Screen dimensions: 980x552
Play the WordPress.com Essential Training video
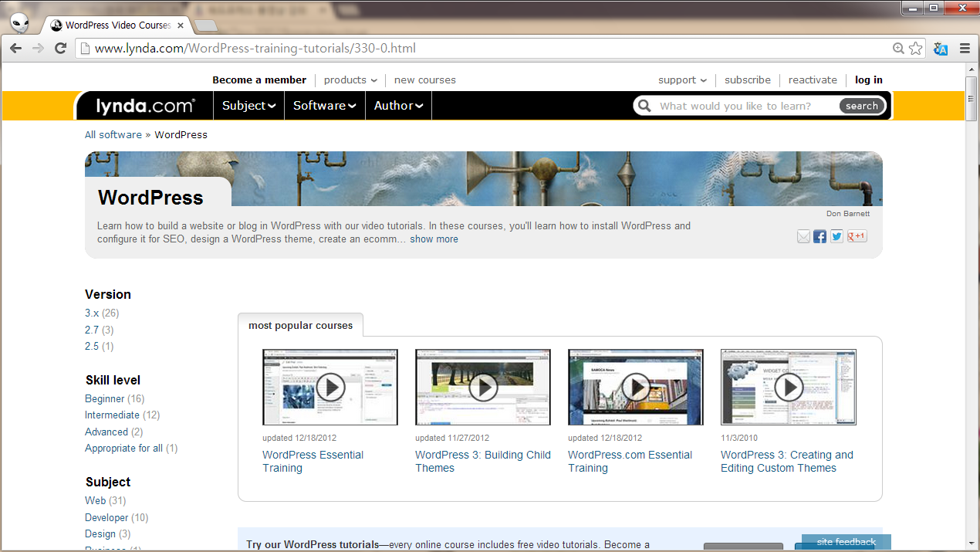tap(636, 387)
